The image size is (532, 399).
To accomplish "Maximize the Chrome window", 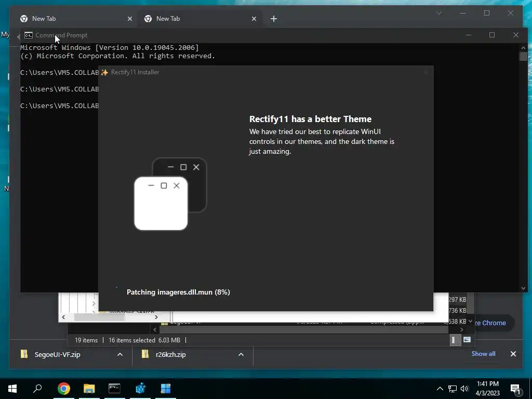I will (486, 13).
